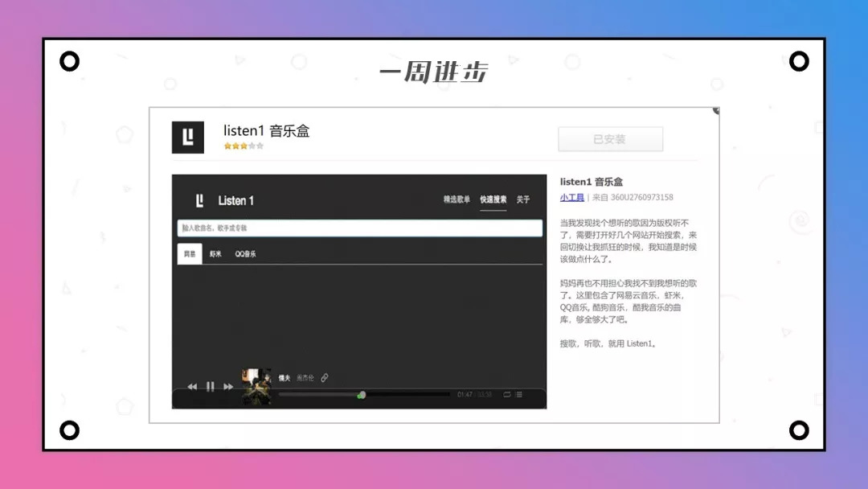Click the previous track button

point(192,387)
